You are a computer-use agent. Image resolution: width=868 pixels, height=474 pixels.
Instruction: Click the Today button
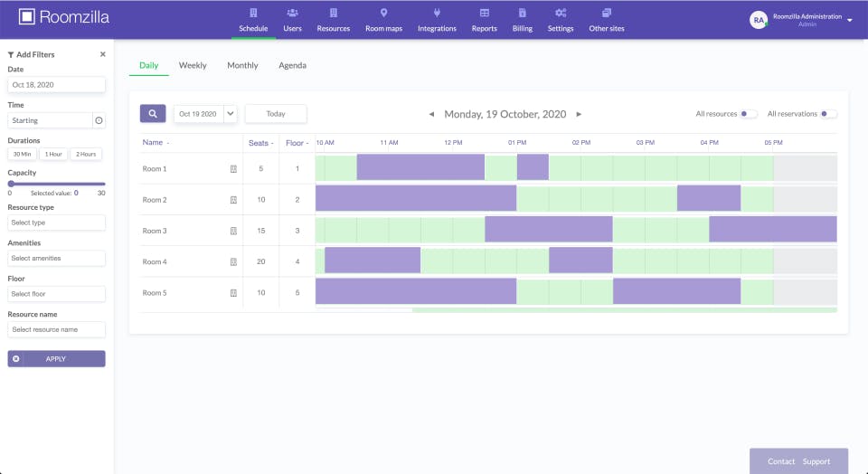tap(276, 113)
